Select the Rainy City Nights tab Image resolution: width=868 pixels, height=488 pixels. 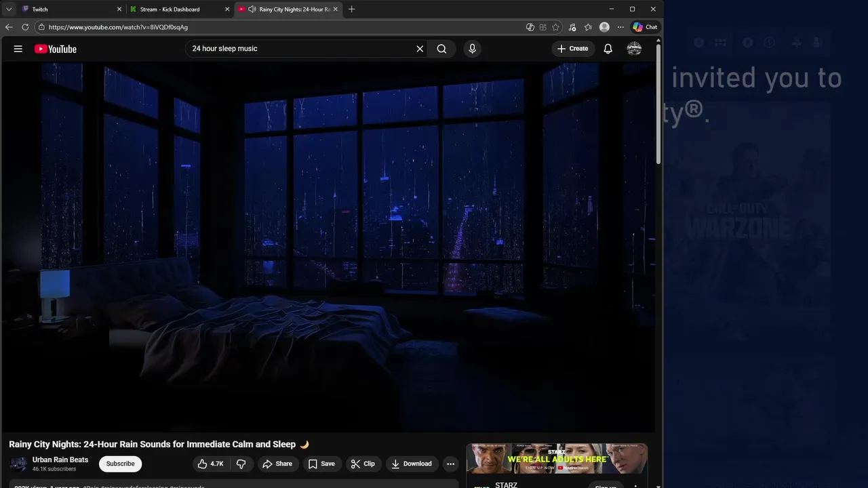click(x=289, y=9)
